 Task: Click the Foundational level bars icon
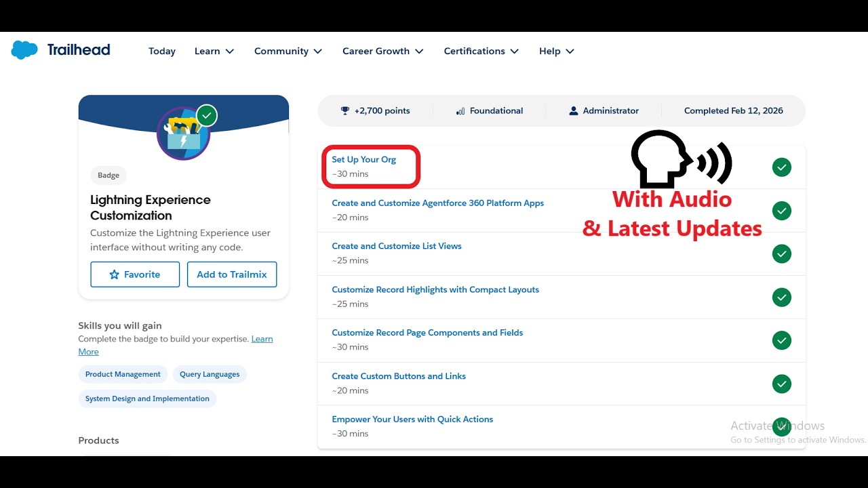tap(460, 110)
